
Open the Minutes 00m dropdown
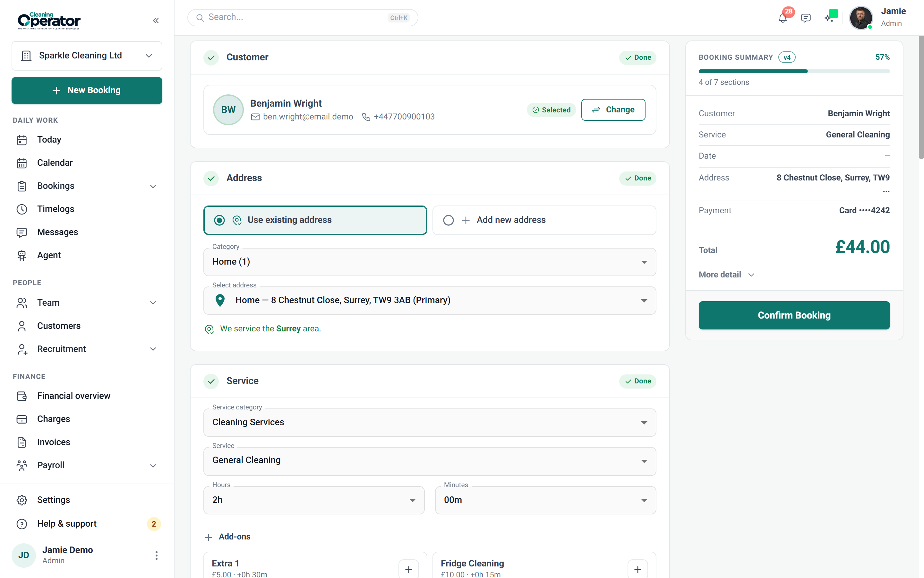pyautogui.click(x=545, y=500)
